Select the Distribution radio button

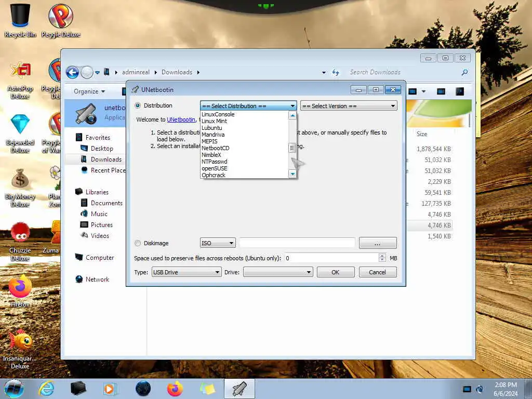pos(138,105)
